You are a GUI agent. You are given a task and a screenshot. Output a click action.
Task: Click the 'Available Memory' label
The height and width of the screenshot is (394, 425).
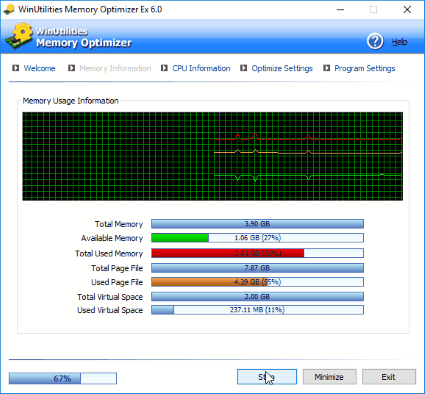point(112,238)
